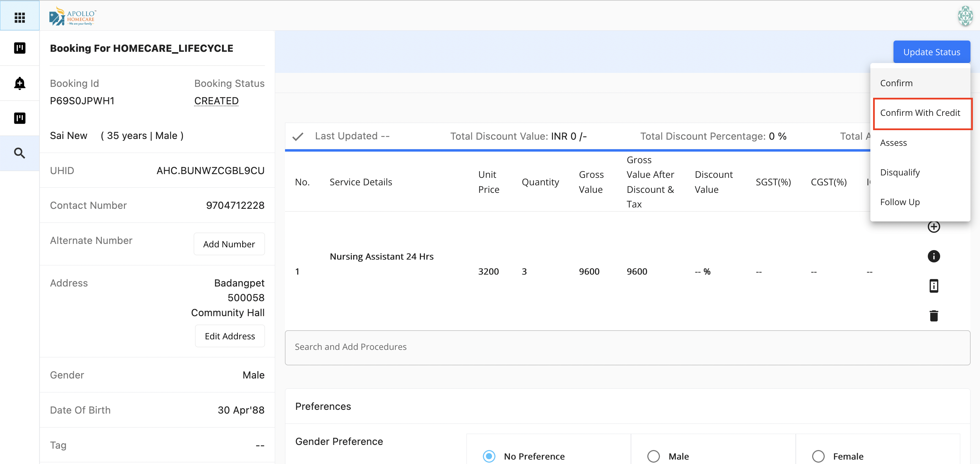This screenshot has height=464, width=980.
Task: Click the Update Status dropdown button
Action: point(931,52)
